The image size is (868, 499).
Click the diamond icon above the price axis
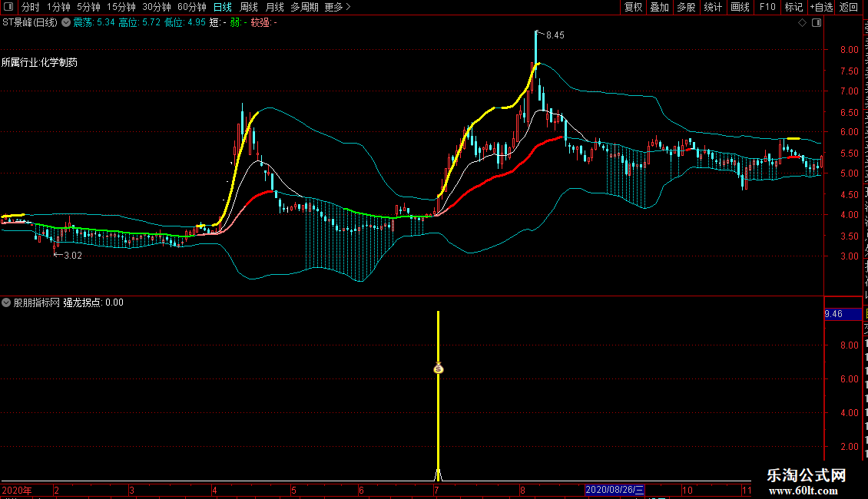point(802,22)
